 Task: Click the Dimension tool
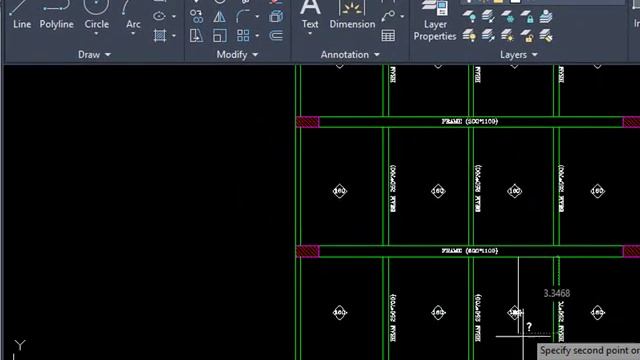click(352, 14)
